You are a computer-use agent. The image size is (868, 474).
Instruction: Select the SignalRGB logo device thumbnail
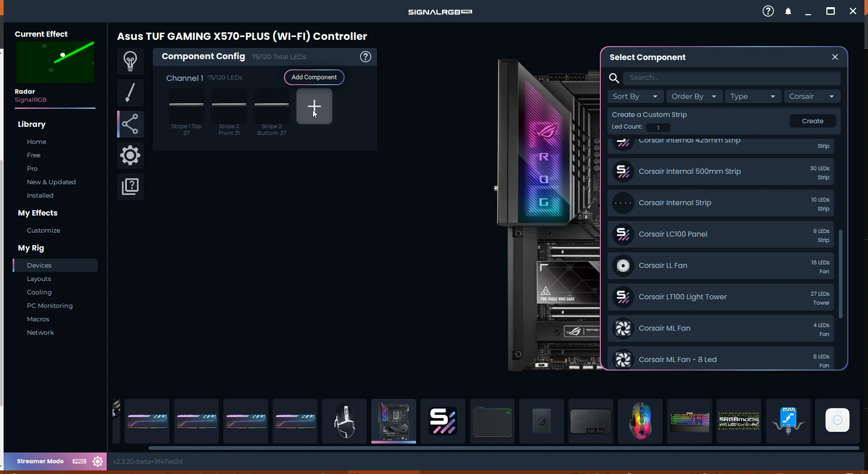pyautogui.click(x=443, y=421)
